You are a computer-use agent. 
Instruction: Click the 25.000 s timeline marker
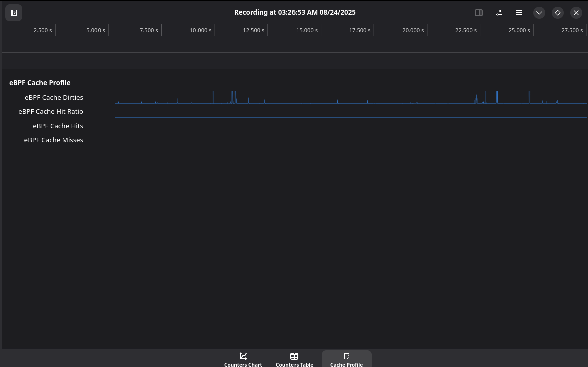point(519,30)
